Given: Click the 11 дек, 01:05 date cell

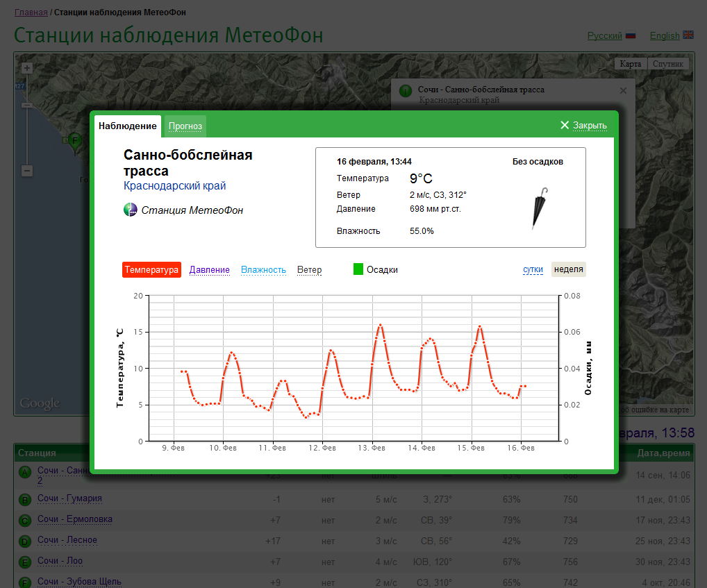Looking at the screenshot, I should click(663, 499).
